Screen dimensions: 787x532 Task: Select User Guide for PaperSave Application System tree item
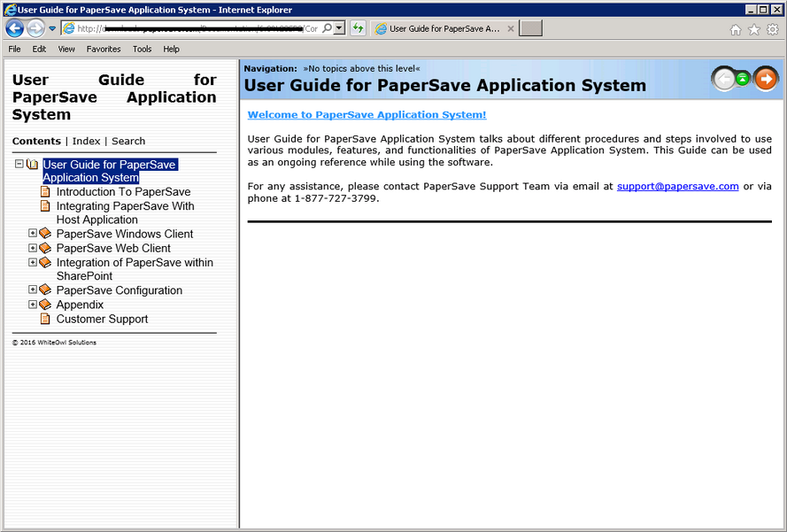[x=111, y=171]
